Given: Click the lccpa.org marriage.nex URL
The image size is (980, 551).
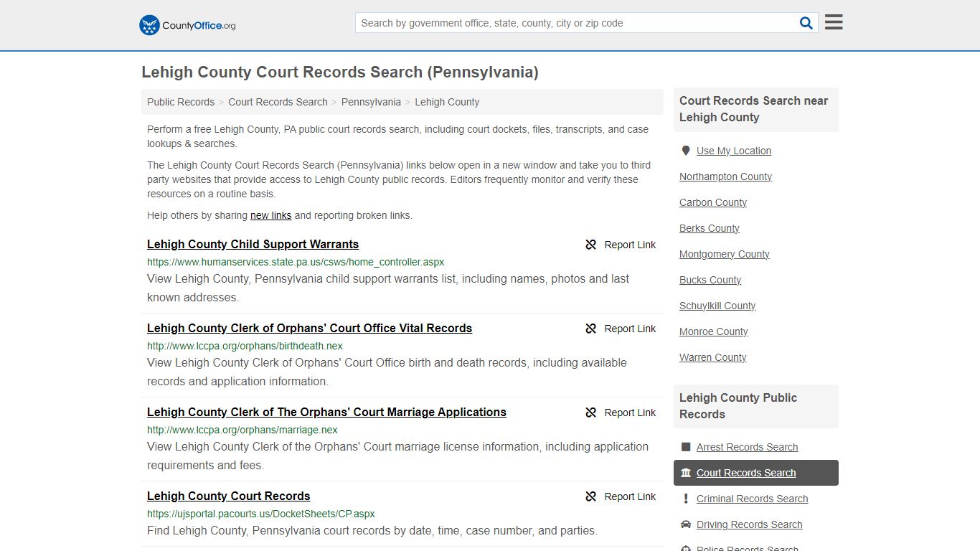Looking at the screenshot, I should 242,430.
